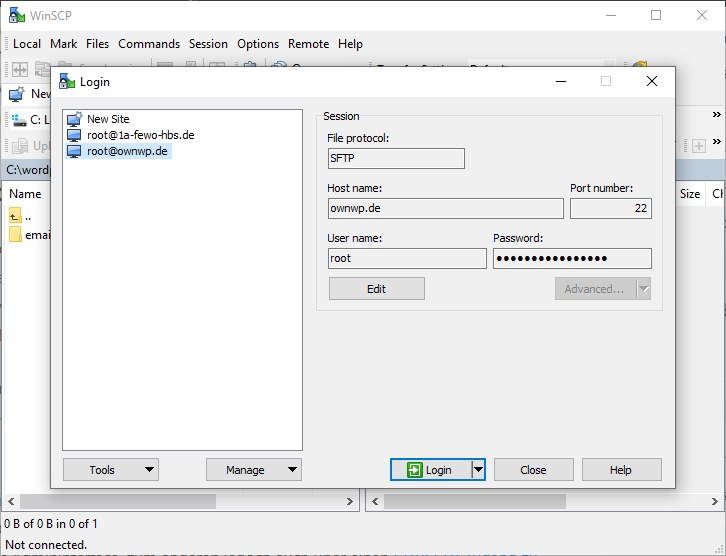Click the Help button in Login dialog
This screenshot has width=726, height=556.
coord(621,470)
